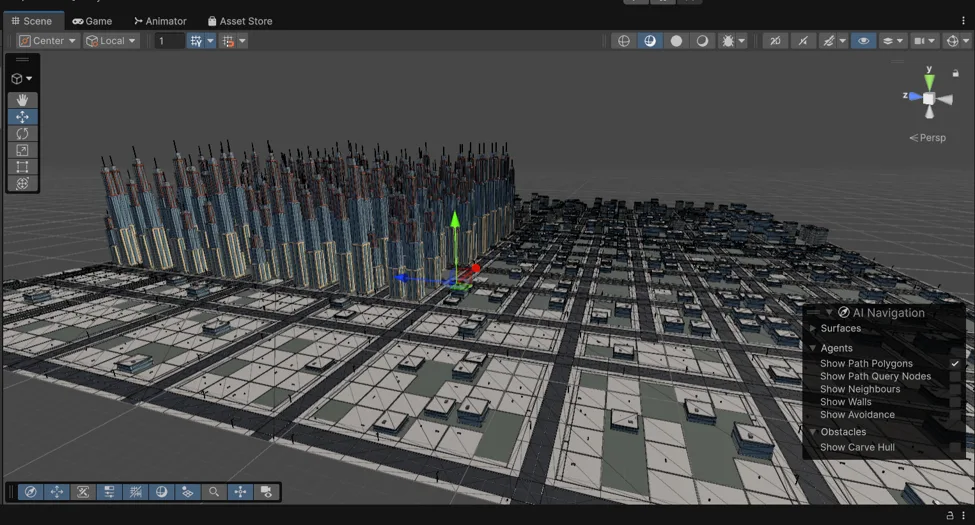
Task: Toggle Particles overlay icon
Action: [187, 492]
